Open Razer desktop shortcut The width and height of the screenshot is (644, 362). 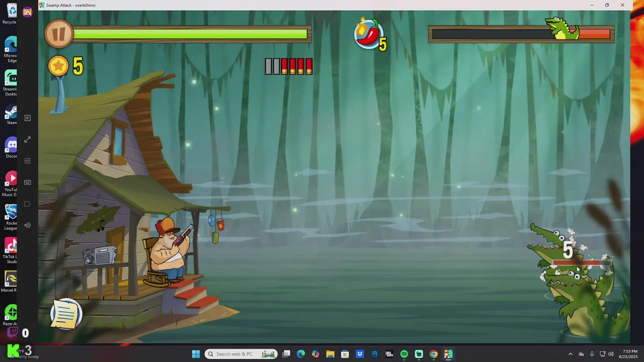coord(10,315)
